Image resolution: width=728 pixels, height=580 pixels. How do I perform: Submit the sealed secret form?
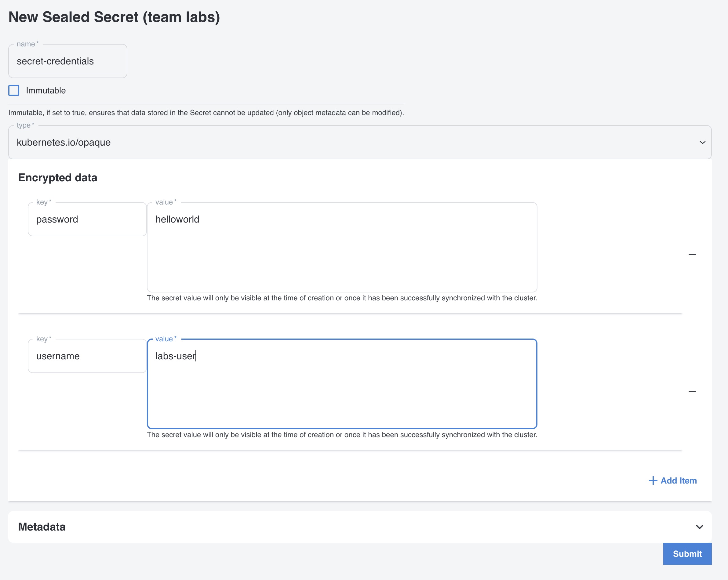tap(687, 554)
